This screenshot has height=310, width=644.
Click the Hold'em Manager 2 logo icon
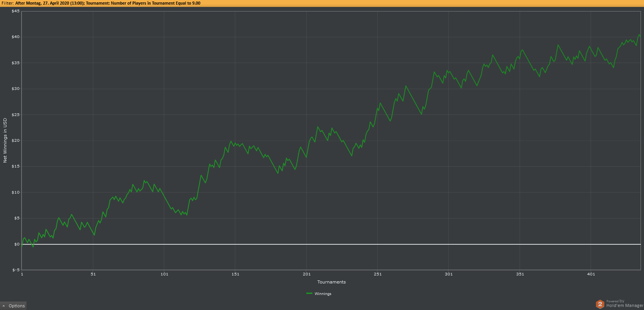(600, 304)
